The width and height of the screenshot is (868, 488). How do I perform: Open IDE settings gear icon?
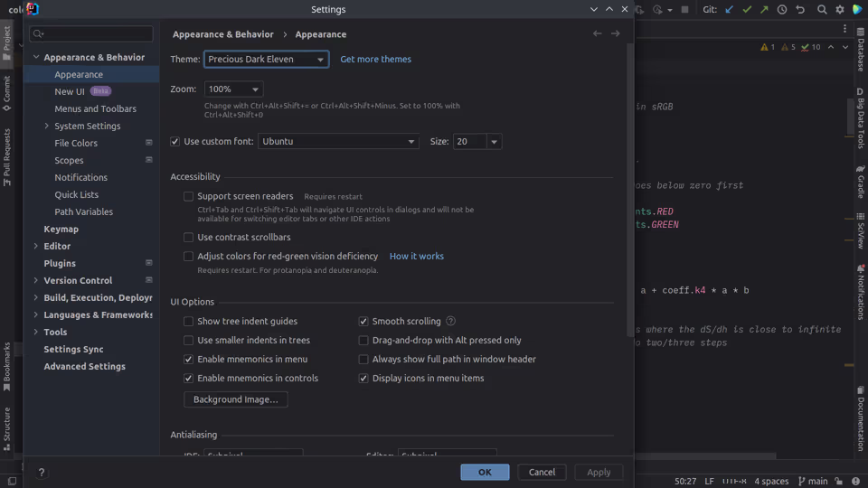(840, 9)
